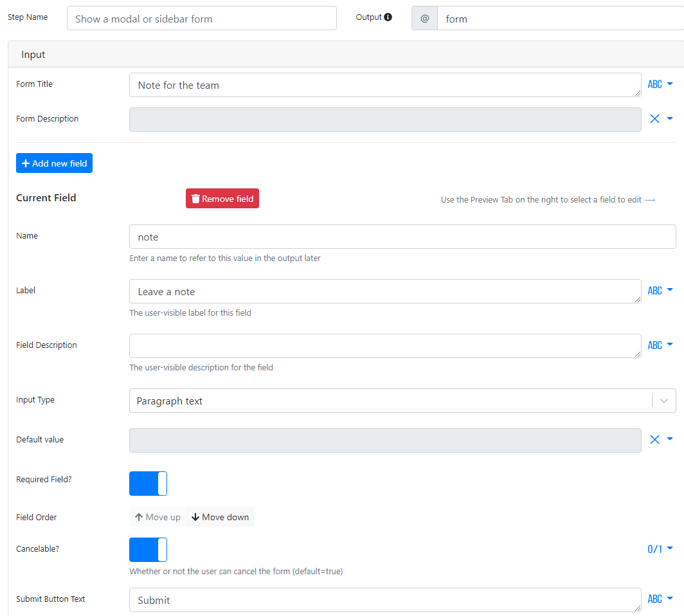Screen dimensions: 684x616
Task: Click the Input section header
Action: pyautogui.click(x=346, y=54)
